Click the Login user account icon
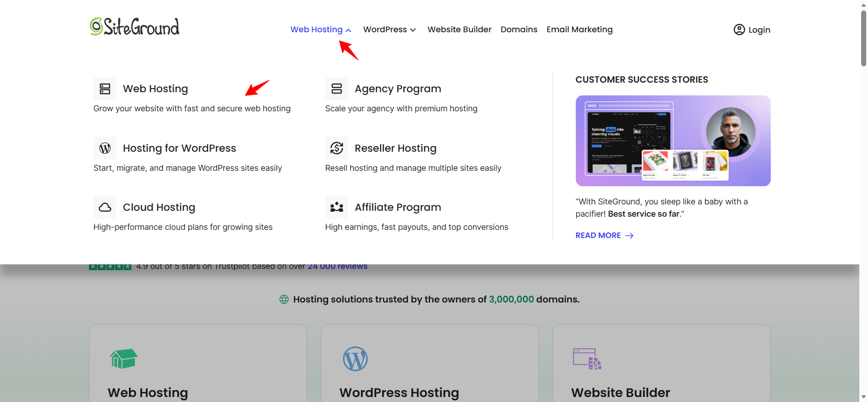The width and height of the screenshot is (868, 402). [x=739, y=30]
